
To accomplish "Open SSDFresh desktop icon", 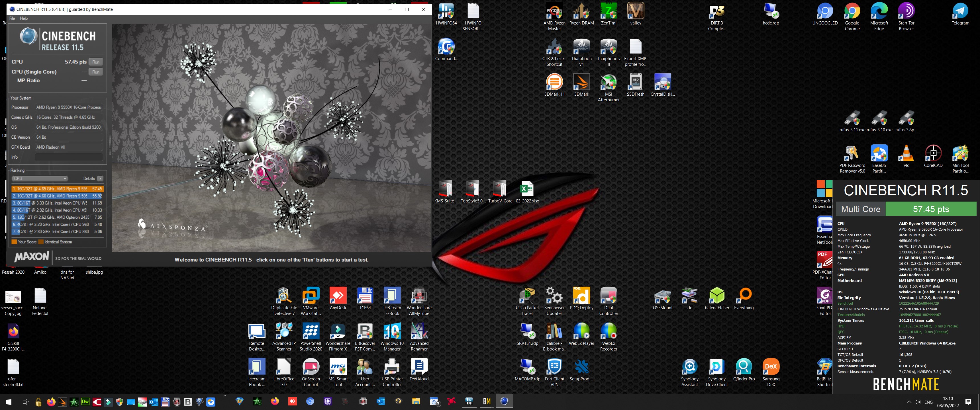I will pos(635,85).
